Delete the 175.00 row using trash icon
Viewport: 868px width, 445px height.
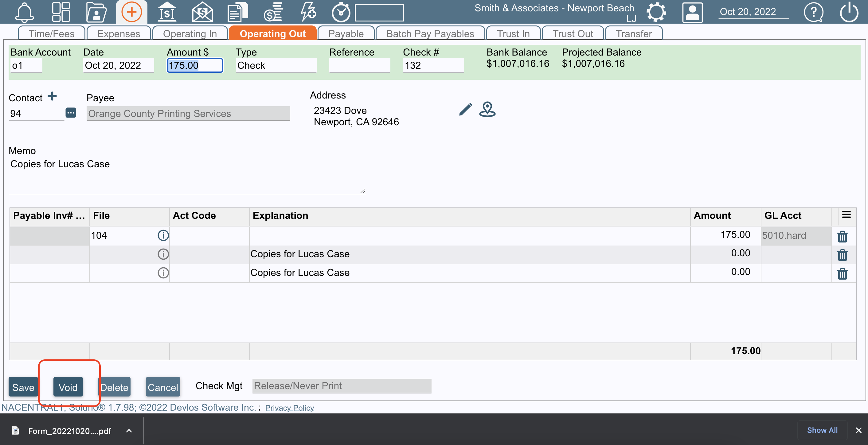(x=843, y=237)
